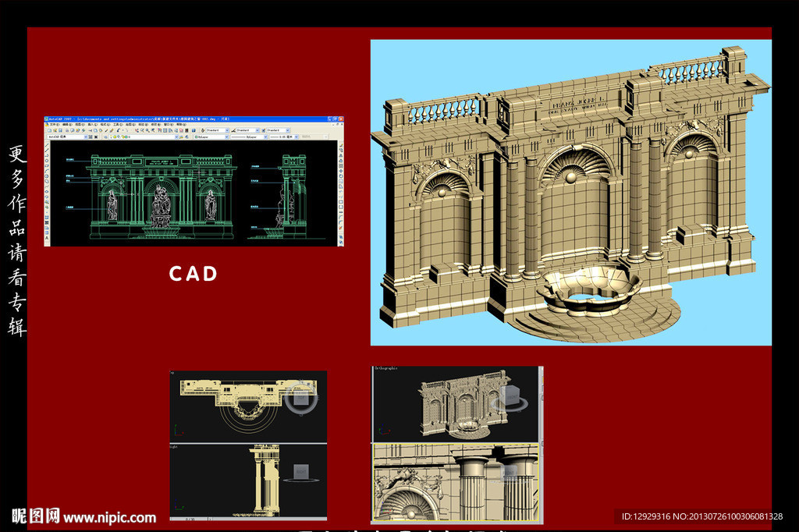
Task: Open the 视图(V) menu in AutoCAD
Action: (x=80, y=125)
